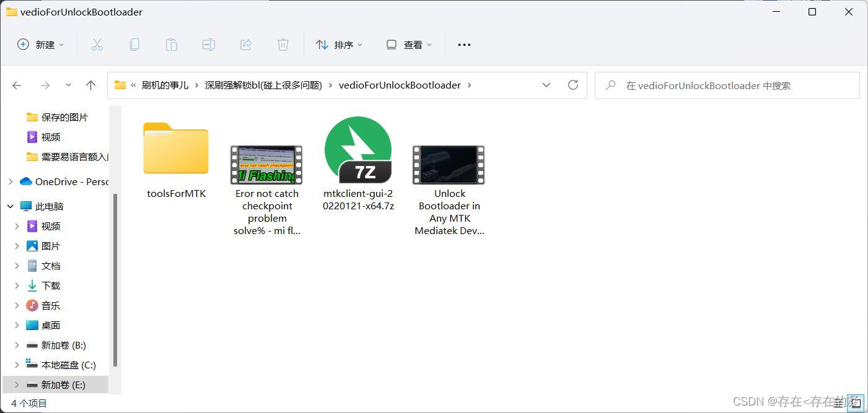Expand 本地磁盘 (C:) drive node
This screenshot has width=868, height=413.
[x=17, y=365]
